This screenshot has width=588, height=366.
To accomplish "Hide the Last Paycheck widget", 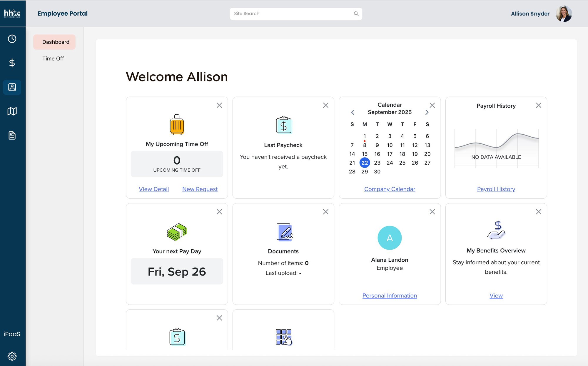I will 326,105.
